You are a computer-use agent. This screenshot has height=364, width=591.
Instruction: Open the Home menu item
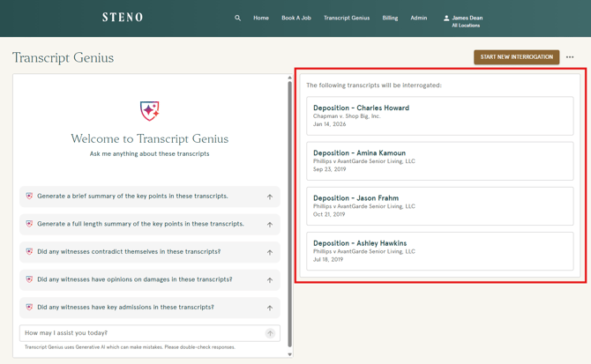coord(261,18)
